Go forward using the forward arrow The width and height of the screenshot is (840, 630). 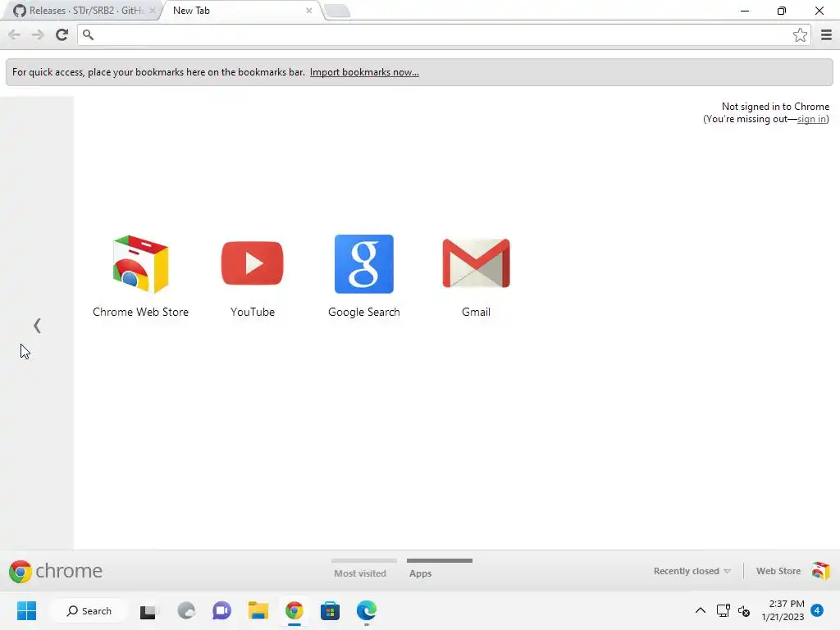pos(38,34)
